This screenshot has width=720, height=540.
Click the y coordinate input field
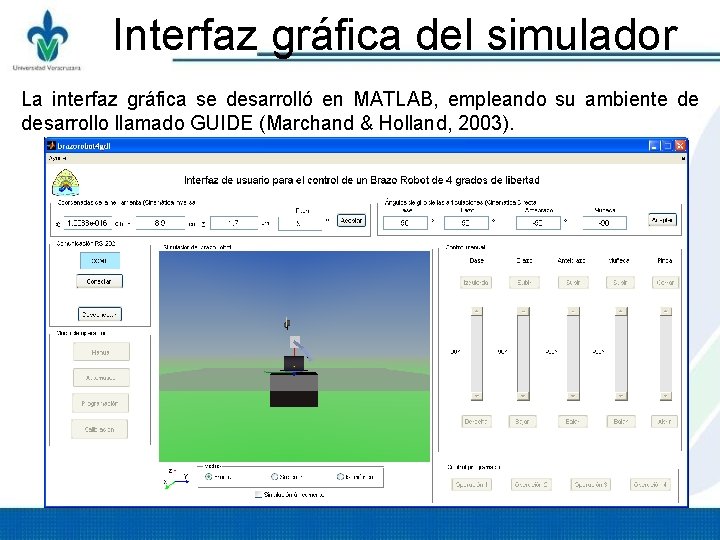(160, 223)
